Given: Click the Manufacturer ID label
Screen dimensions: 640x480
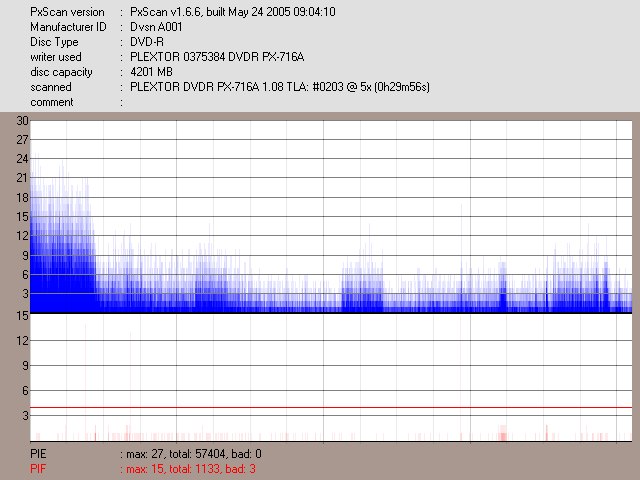Looking at the screenshot, I should click(x=68, y=27).
